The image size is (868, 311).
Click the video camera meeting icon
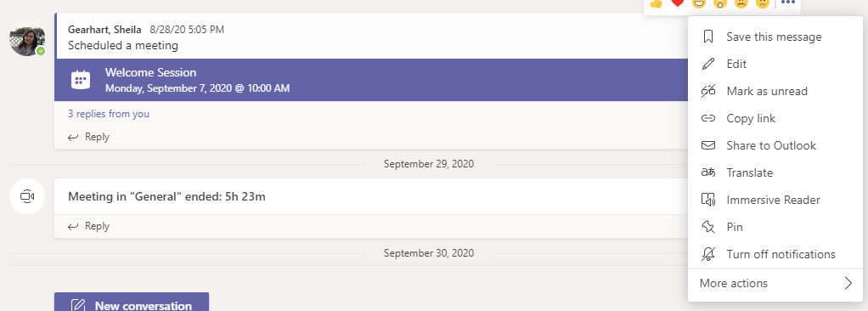pos(27,196)
